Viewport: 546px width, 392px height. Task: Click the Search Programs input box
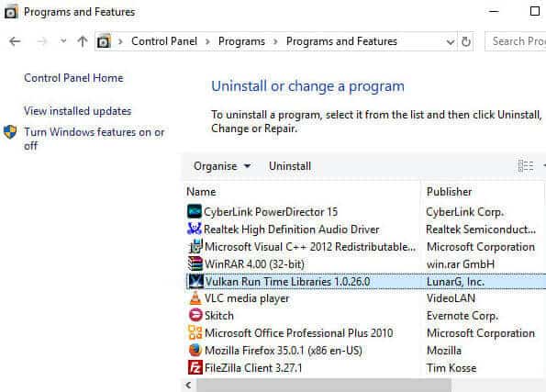coord(516,41)
